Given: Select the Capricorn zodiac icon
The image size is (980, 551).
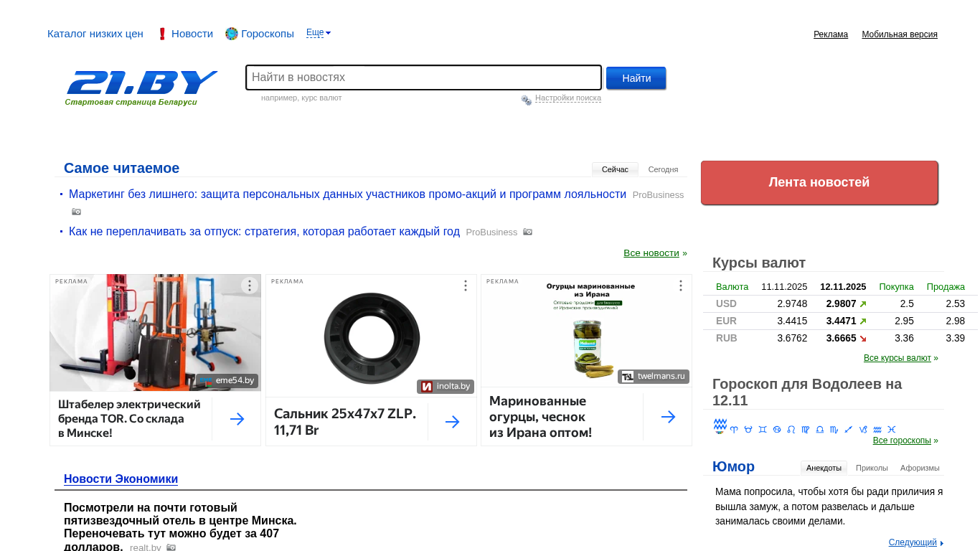Looking at the screenshot, I should [x=863, y=429].
